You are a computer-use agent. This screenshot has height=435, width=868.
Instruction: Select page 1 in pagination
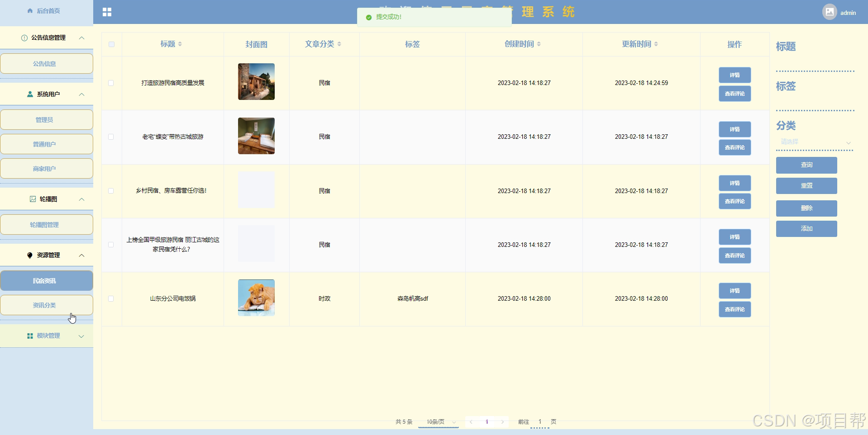click(487, 422)
